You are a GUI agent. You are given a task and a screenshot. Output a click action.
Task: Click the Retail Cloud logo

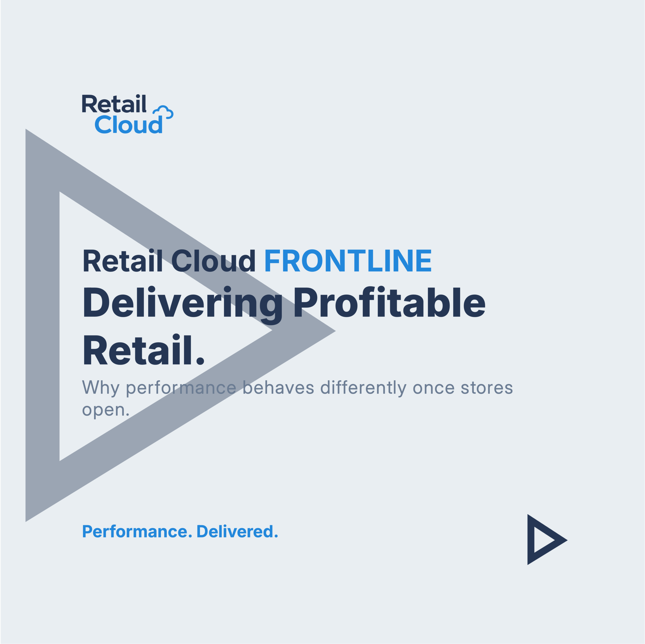tap(127, 114)
